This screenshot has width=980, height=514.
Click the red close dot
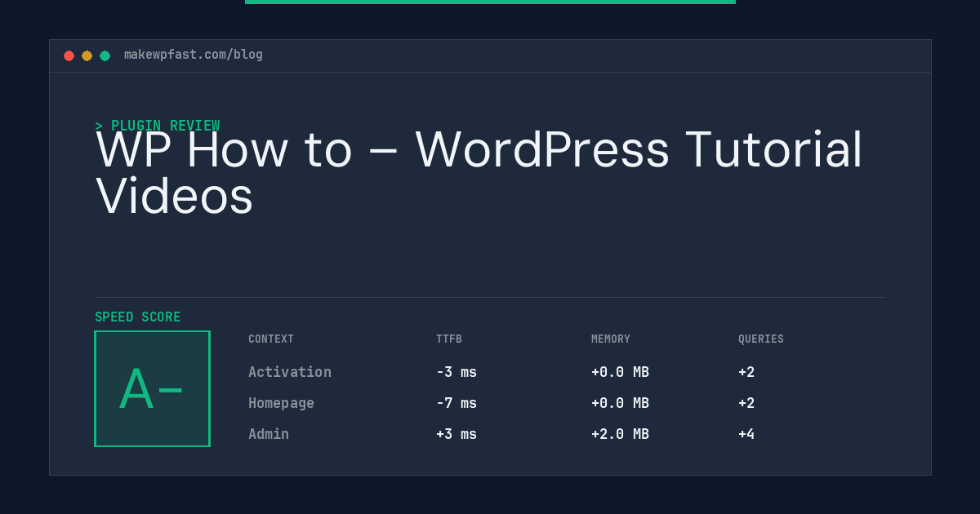click(x=69, y=55)
